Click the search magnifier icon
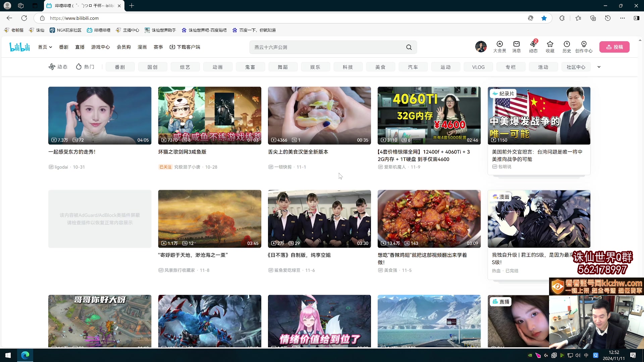This screenshot has width=644, height=362. pos(409,47)
